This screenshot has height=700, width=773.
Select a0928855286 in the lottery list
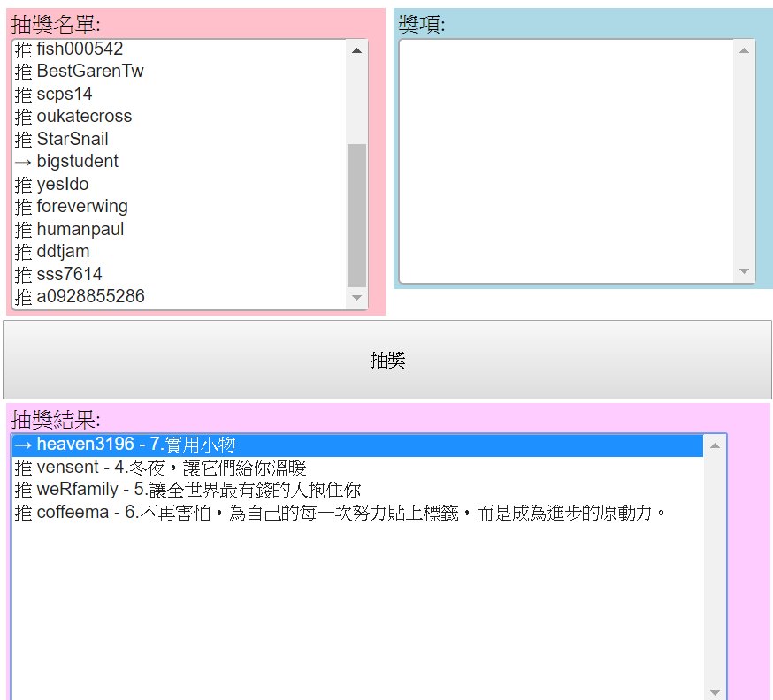(180, 297)
